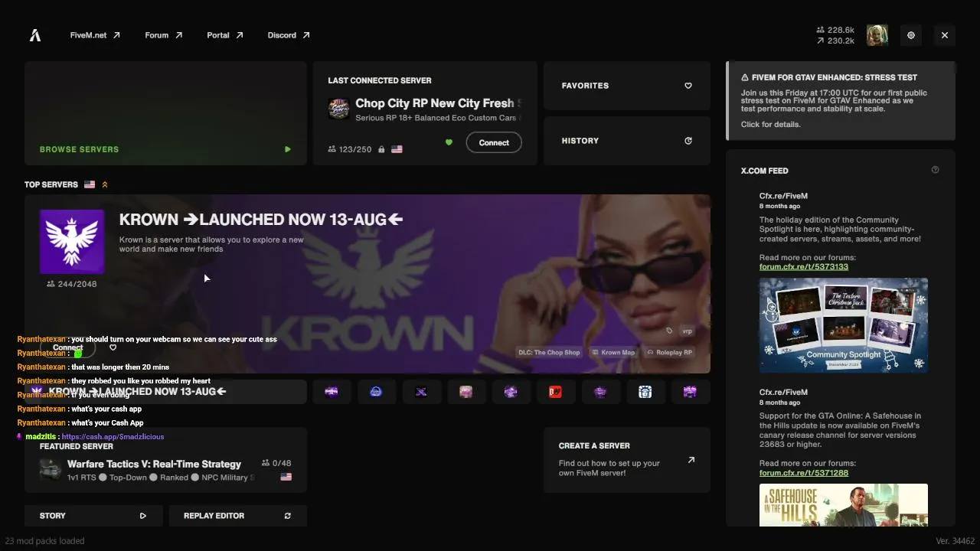Toggle favorite heart for Chop City RP
The image size is (980, 551).
(x=449, y=142)
